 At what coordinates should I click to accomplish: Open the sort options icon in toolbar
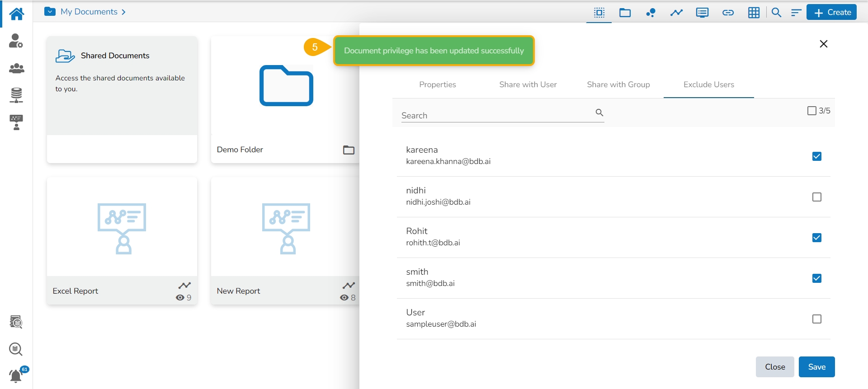point(796,13)
